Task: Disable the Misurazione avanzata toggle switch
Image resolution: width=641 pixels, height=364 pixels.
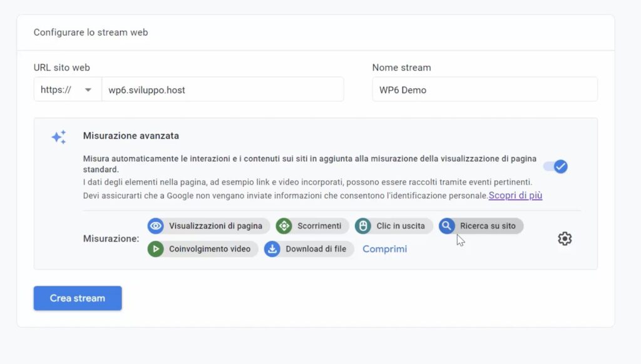Action: click(555, 166)
